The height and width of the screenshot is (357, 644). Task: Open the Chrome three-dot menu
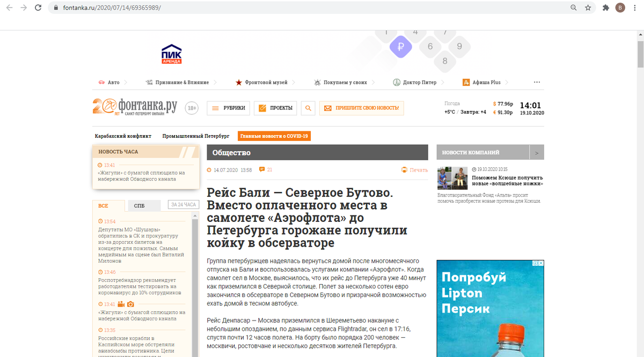[x=635, y=8]
